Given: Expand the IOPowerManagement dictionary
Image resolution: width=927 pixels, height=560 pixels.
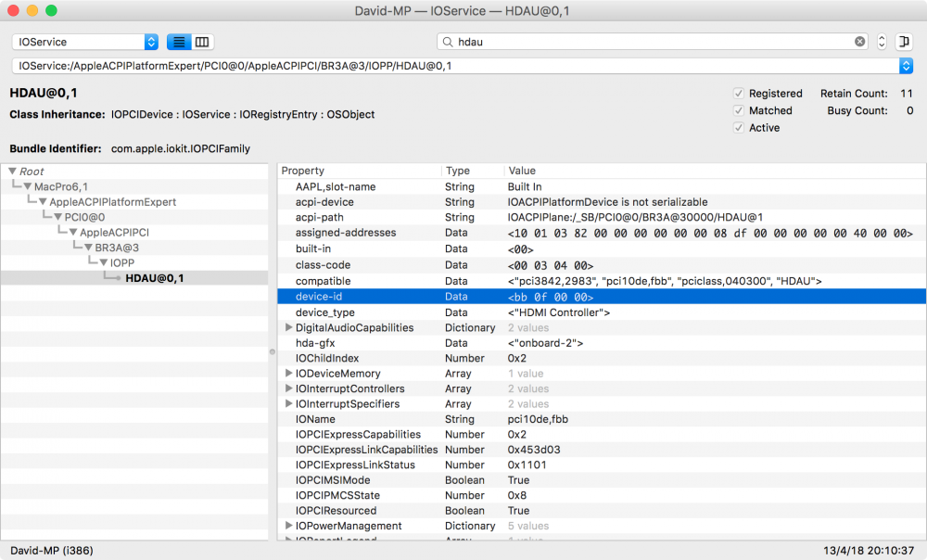Looking at the screenshot, I should pyautogui.click(x=288, y=525).
